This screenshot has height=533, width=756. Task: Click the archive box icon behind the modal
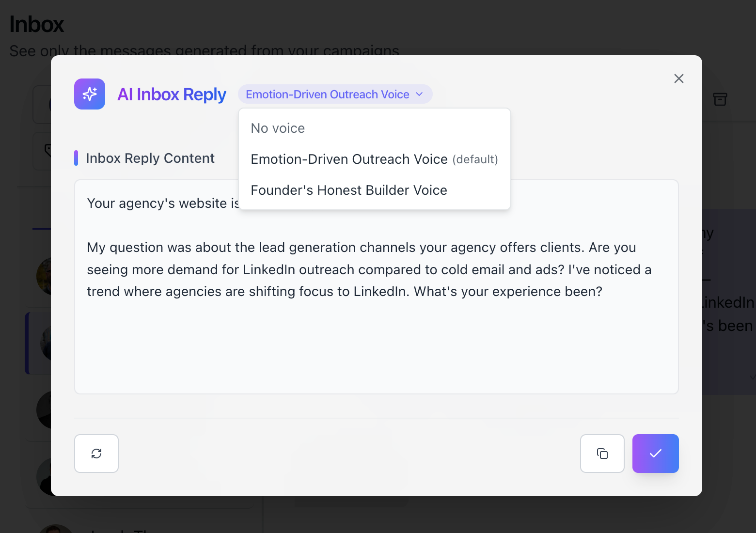(720, 99)
